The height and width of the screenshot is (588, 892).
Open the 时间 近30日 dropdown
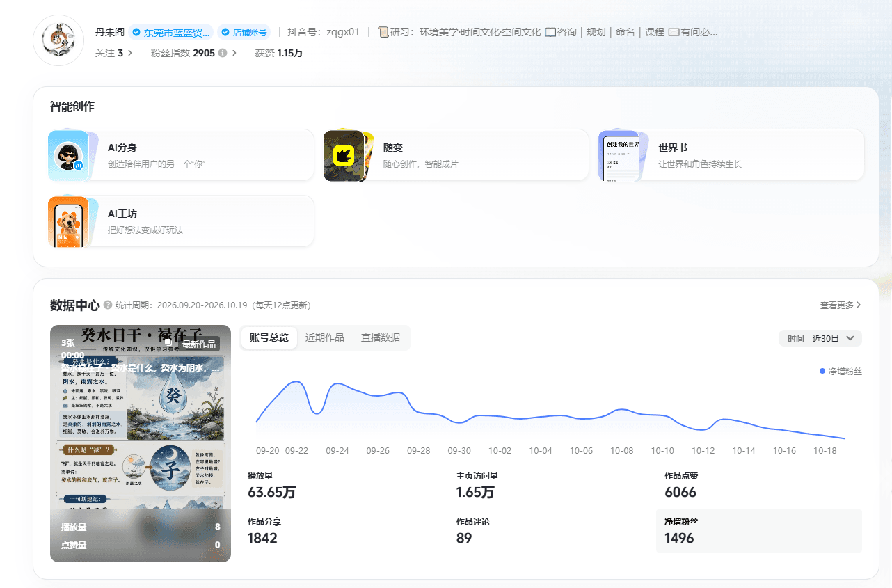(820, 339)
